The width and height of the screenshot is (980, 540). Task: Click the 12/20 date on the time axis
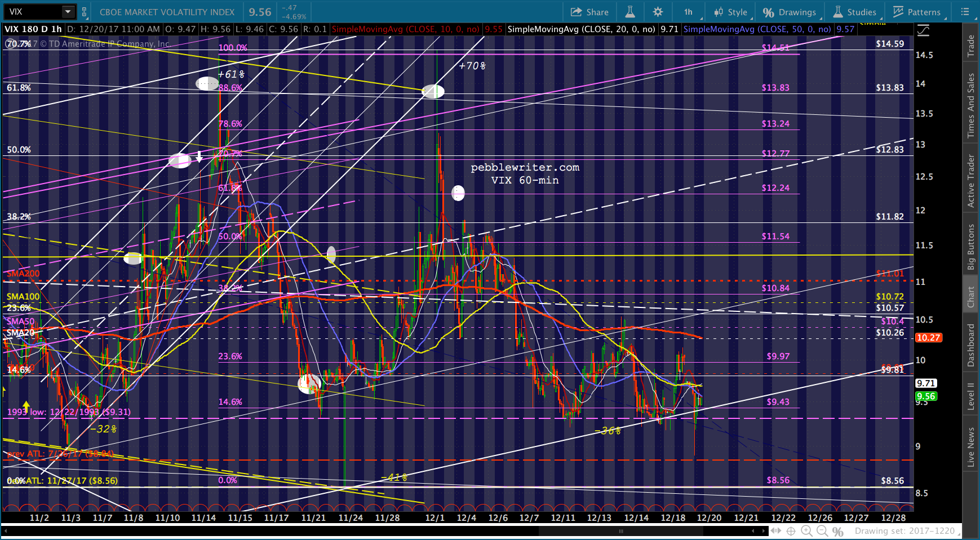[709, 518]
